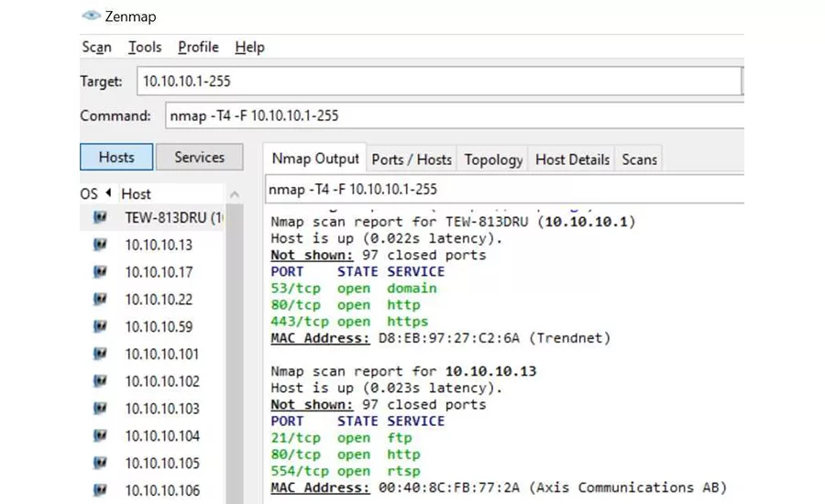Show the Hosts list view
The image size is (825, 504).
[x=116, y=157]
